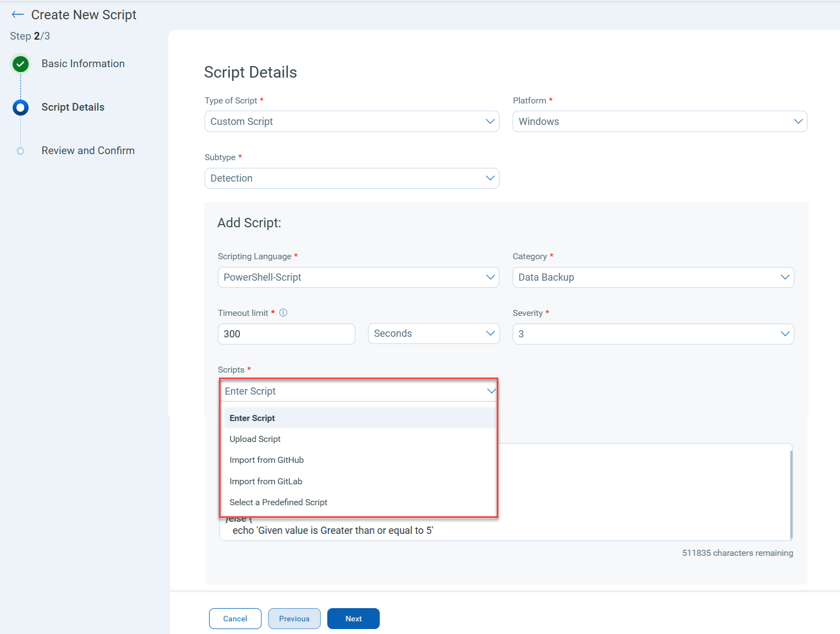
Task: Open the Category dropdown showing Data Backup
Action: (652, 277)
